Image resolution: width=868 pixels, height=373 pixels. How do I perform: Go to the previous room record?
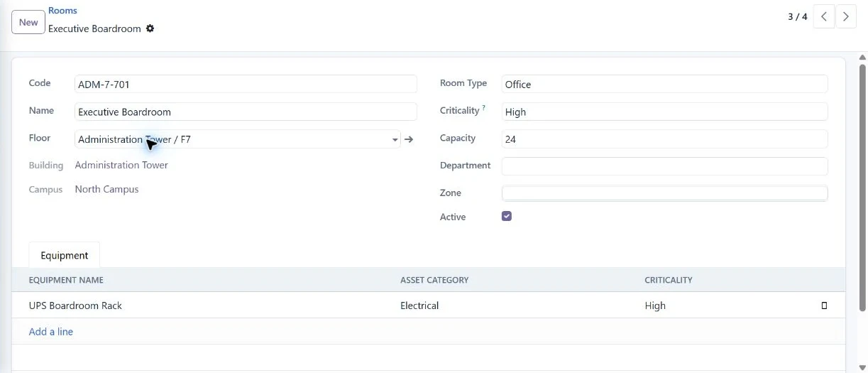click(823, 16)
